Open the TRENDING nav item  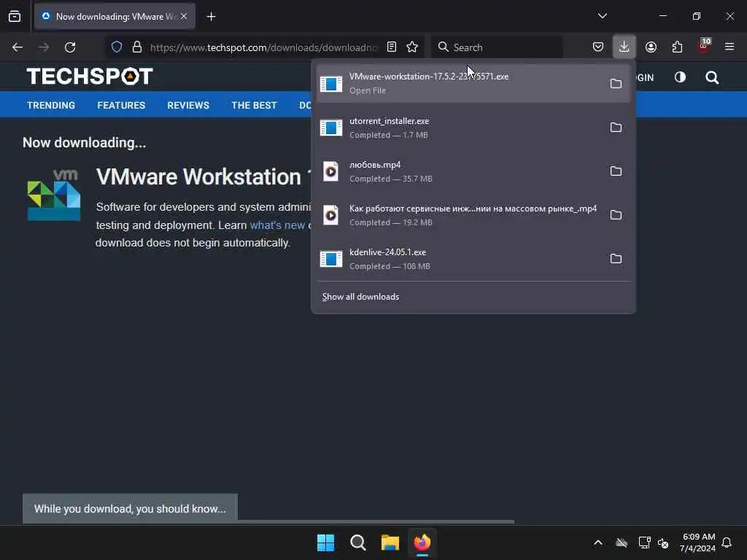tap(51, 105)
